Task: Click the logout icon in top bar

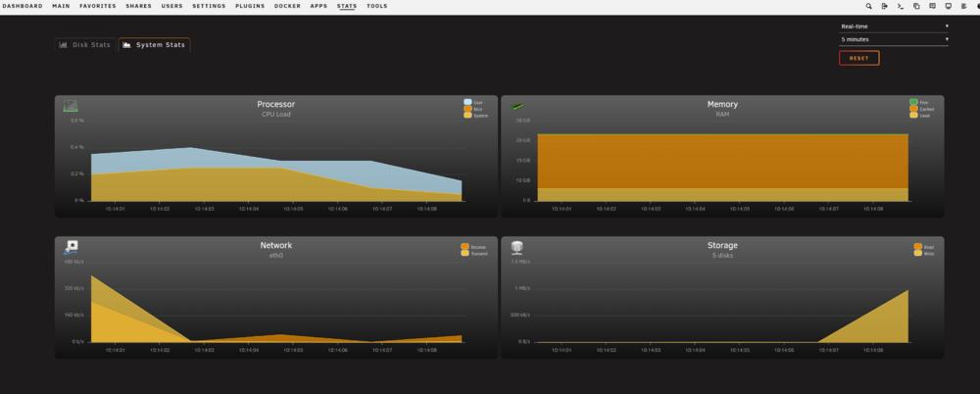Action: click(x=884, y=6)
